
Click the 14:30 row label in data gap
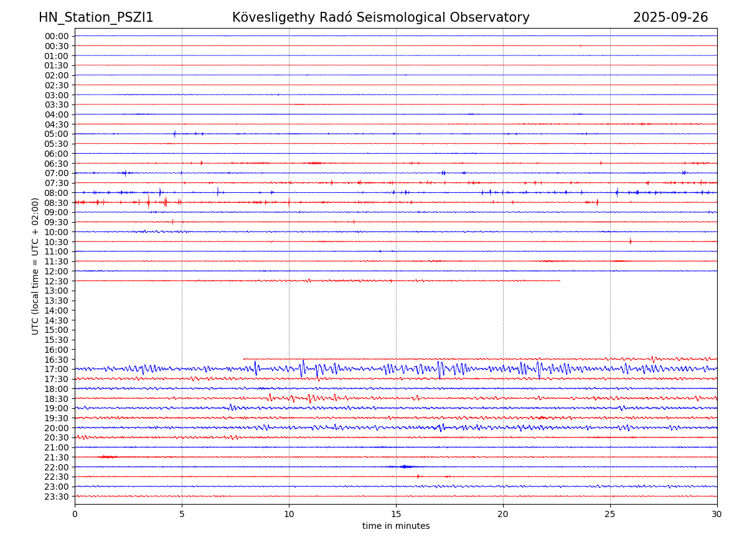57,320
